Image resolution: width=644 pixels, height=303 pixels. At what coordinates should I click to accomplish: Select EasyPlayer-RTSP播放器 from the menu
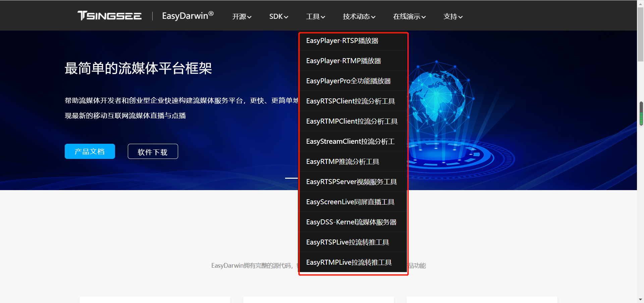click(x=342, y=41)
